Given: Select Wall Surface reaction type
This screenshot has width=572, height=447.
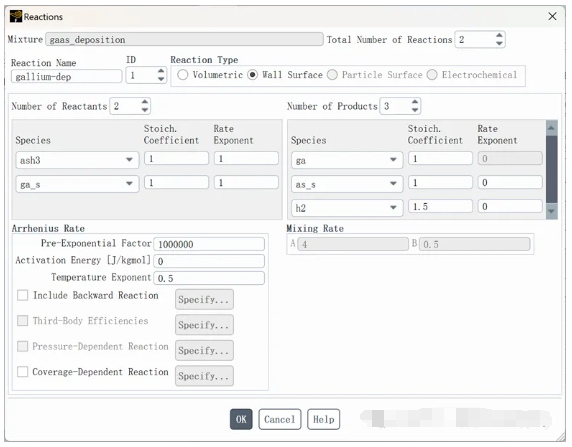Looking at the screenshot, I should click(x=252, y=75).
